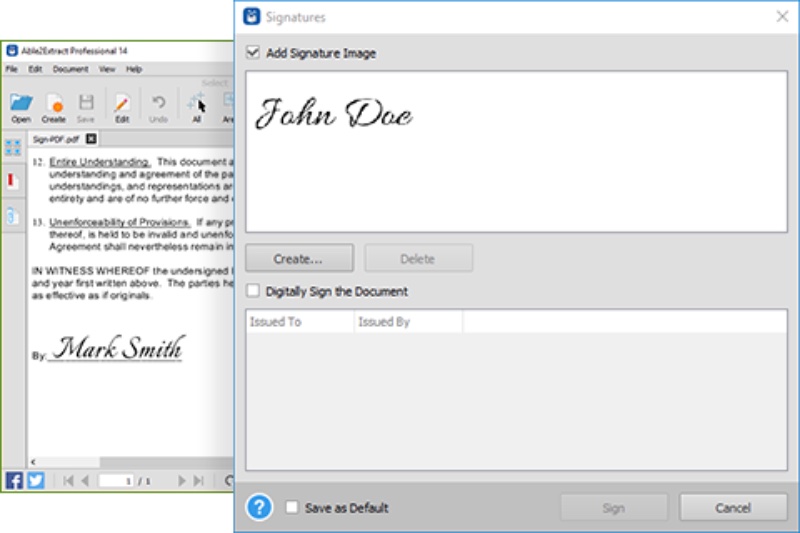Image resolution: width=800 pixels, height=533 pixels.
Task: Click the Create... signature button
Action: point(299,259)
